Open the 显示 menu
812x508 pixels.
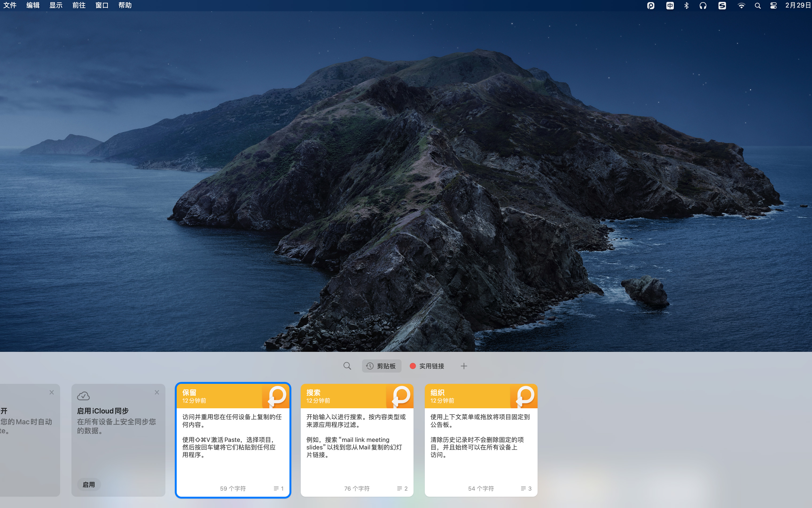click(x=56, y=5)
